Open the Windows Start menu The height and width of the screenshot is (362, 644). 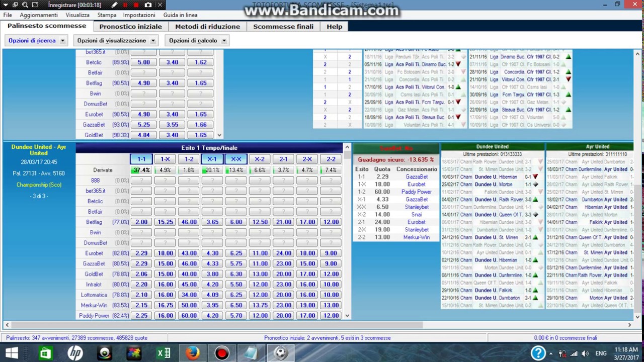click(x=12, y=353)
